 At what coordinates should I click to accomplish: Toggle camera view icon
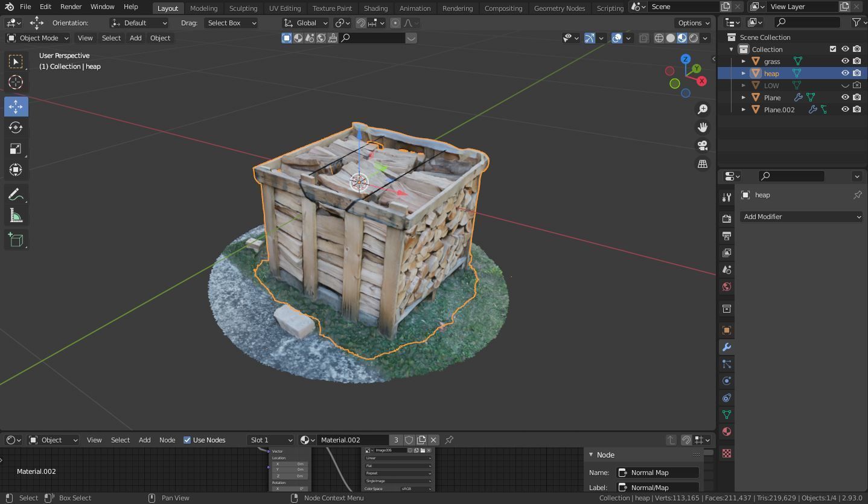pyautogui.click(x=703, y=145)
